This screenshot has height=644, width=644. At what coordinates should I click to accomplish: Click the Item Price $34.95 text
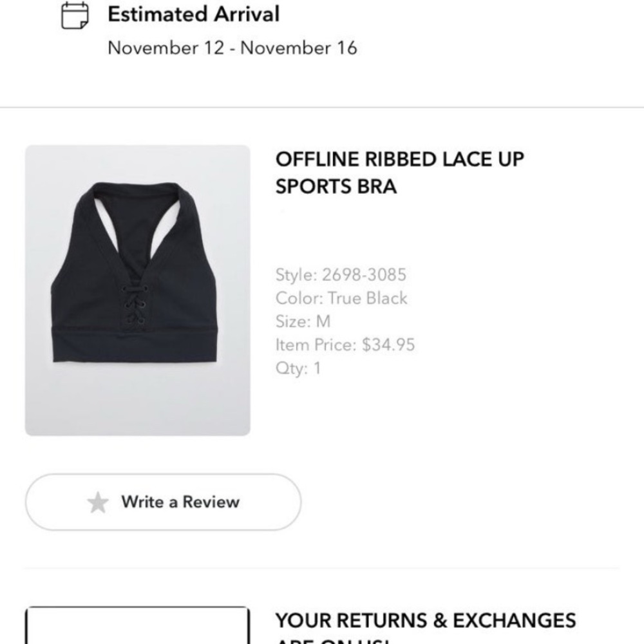[x=345, y=345]
